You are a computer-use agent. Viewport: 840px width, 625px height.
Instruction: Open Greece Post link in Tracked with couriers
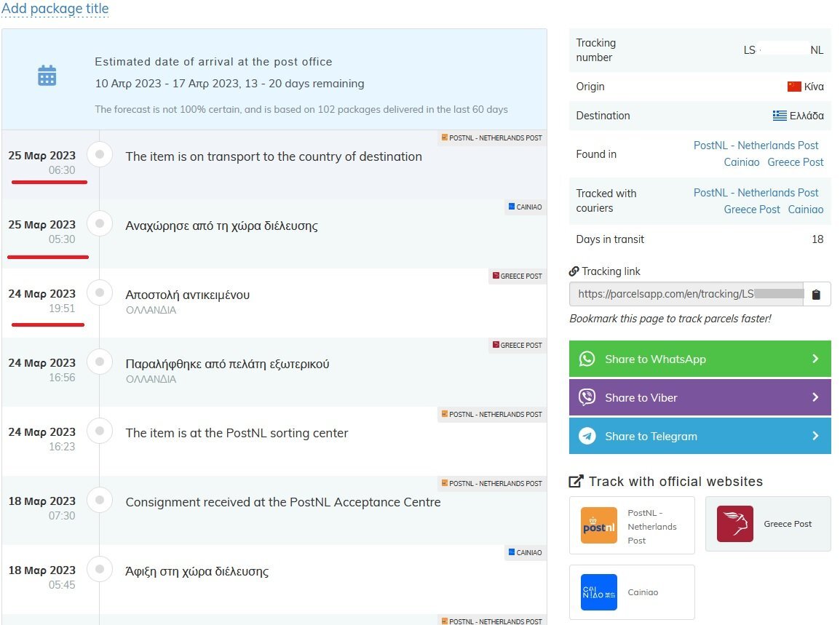(752, 210)
